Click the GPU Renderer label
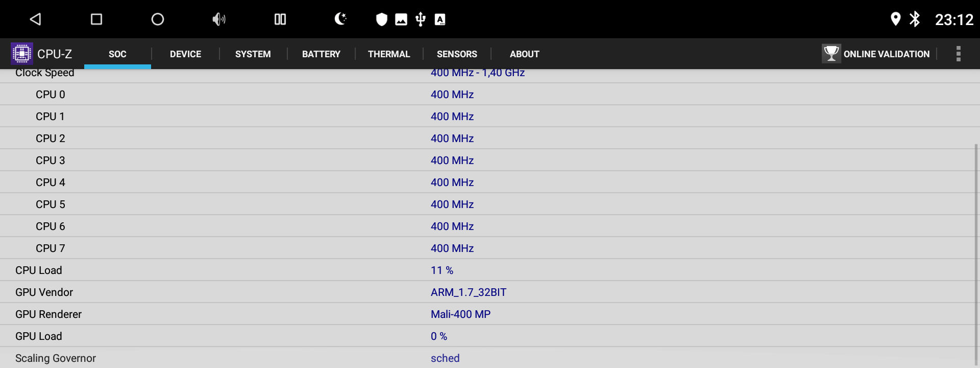Image resolution: width=980 pixels, height=368 pixels. 48,314
